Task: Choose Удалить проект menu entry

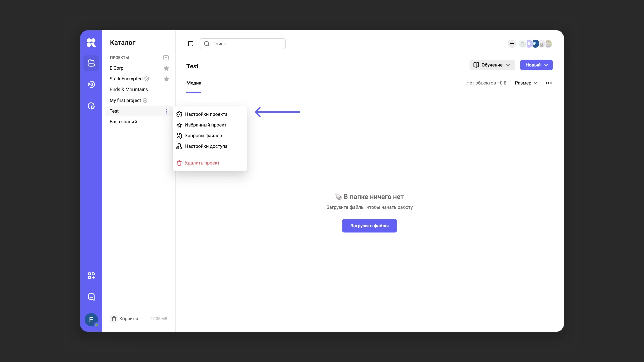Action: [202, 163]
